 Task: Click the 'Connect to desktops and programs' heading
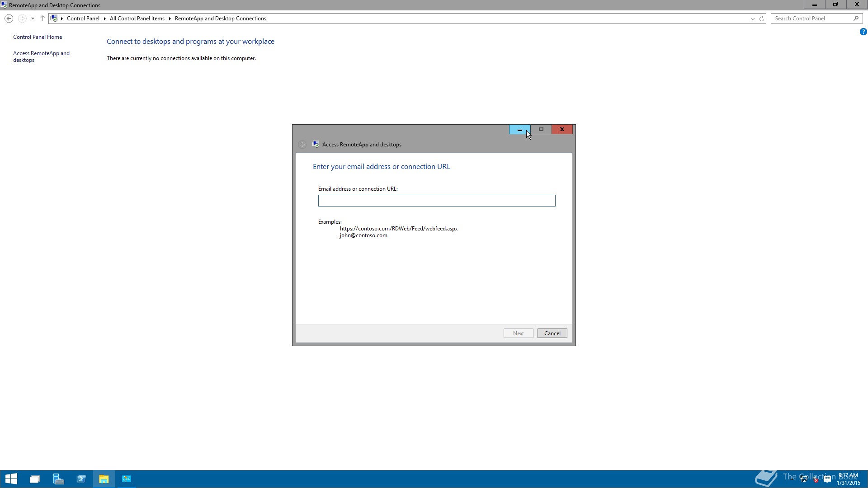click(x=190, y=42)
